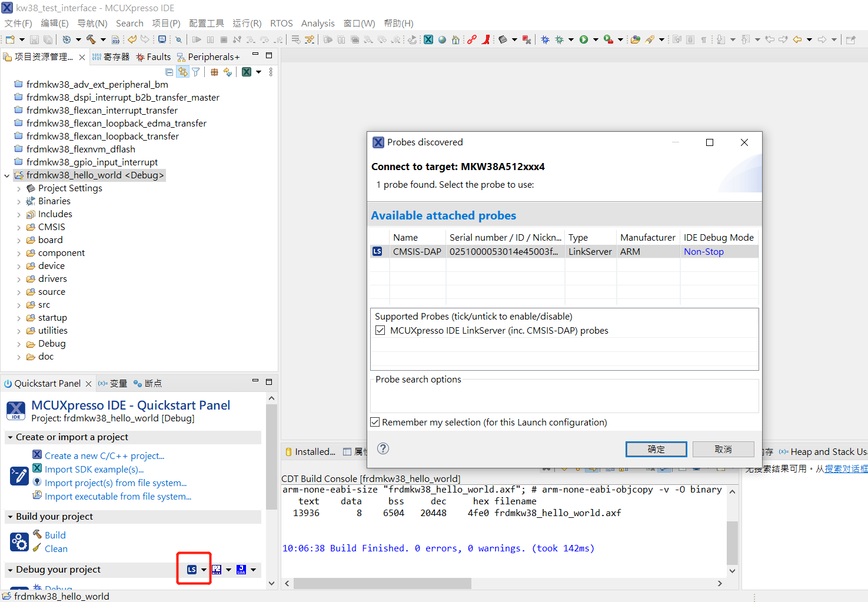Toggle Remember my selection checkbox
The image size is (868, 602).
375,422
